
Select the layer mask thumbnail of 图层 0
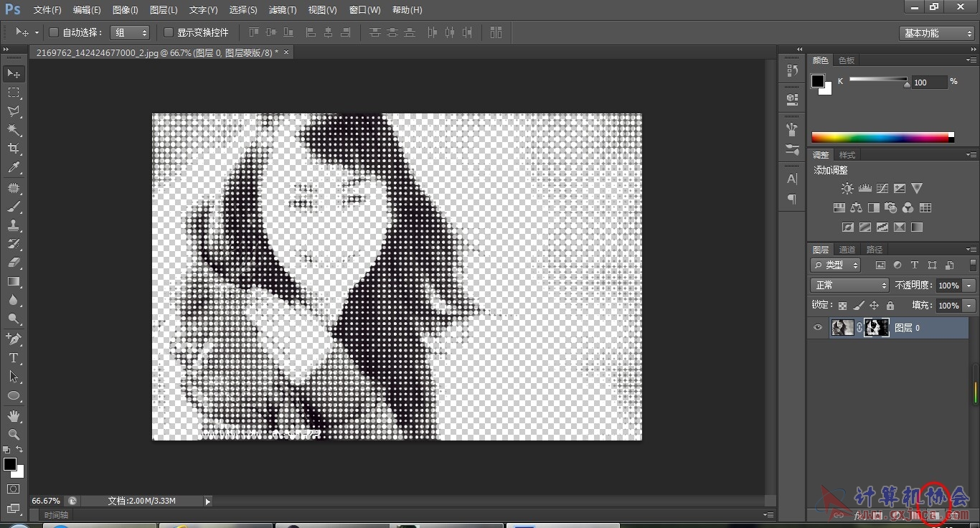pyautogui.click(x=877, y=328)
